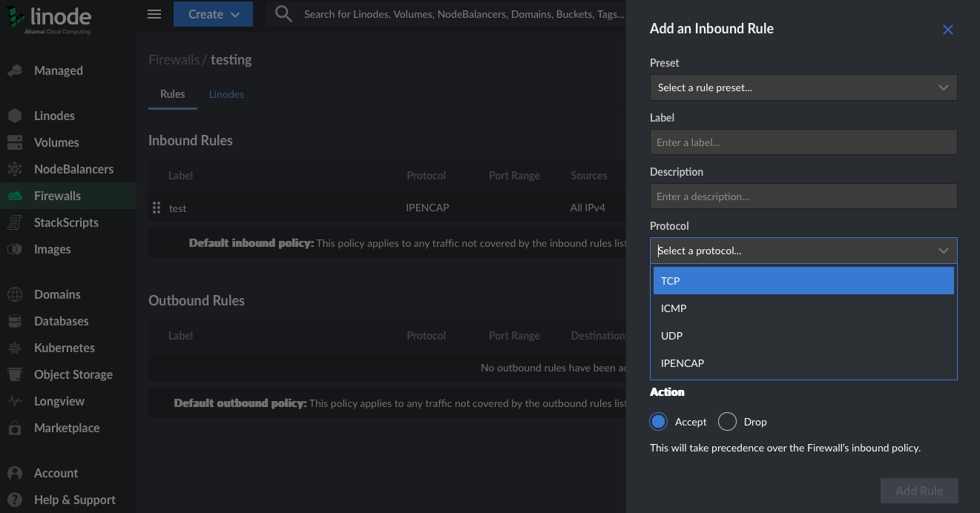Screen dimensions: 980x513
Task: Click the Inbound Rules Port Range header
Action: coord(514,176)
